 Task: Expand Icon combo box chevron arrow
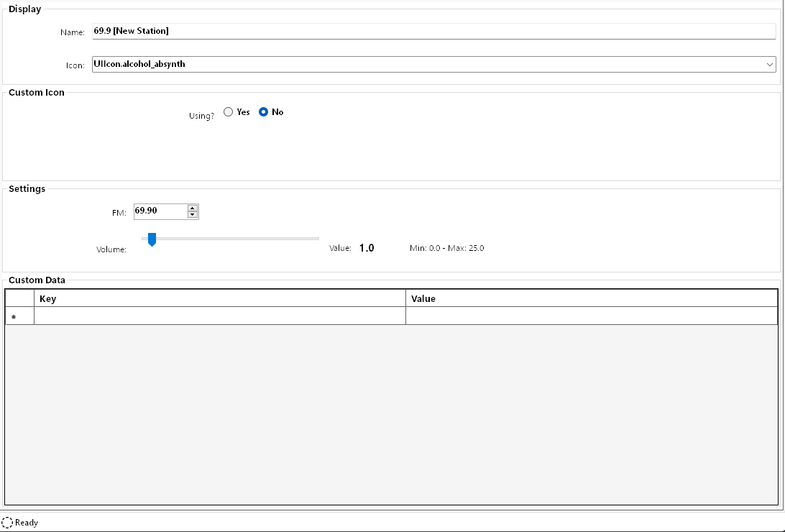click(769, 65)
